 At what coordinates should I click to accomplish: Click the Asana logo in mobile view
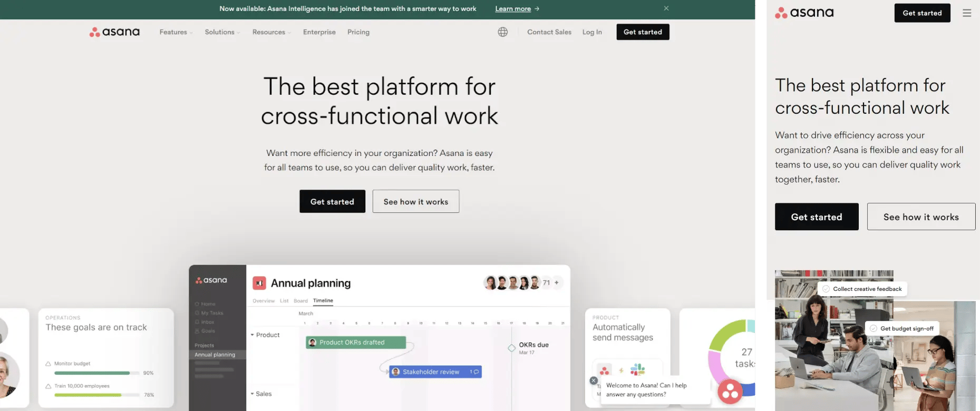[804, 13]
